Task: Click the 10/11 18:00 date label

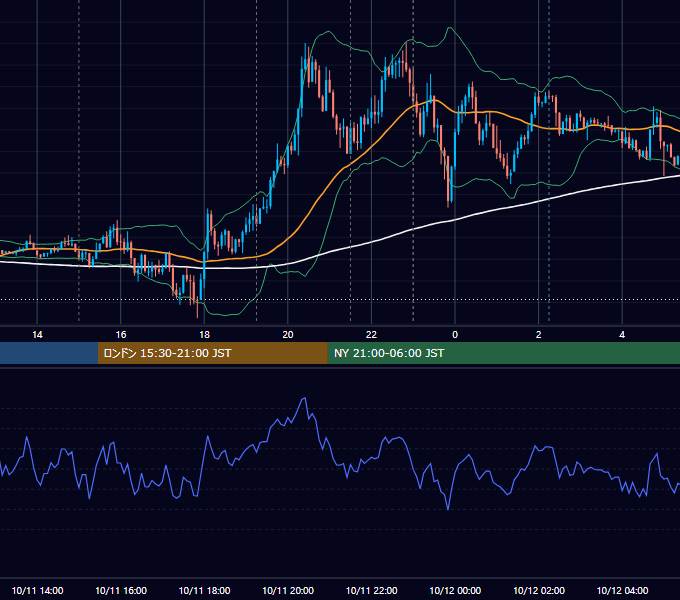Action: [x=204, y=590]
